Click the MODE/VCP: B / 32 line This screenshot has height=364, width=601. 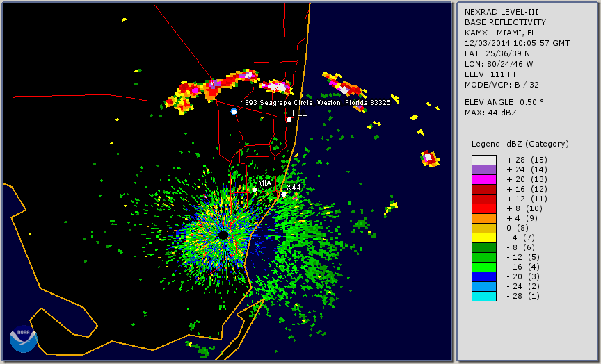[x=502, y=85]
